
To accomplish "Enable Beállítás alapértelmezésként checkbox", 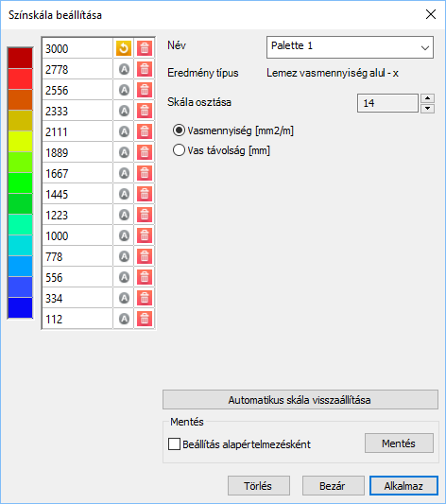I will coord(174,443).
